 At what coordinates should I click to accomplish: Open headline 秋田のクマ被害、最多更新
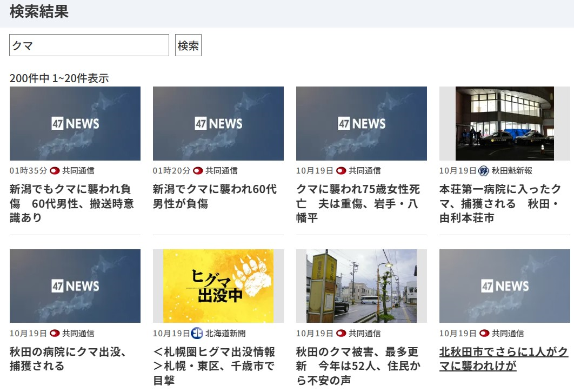358,366
